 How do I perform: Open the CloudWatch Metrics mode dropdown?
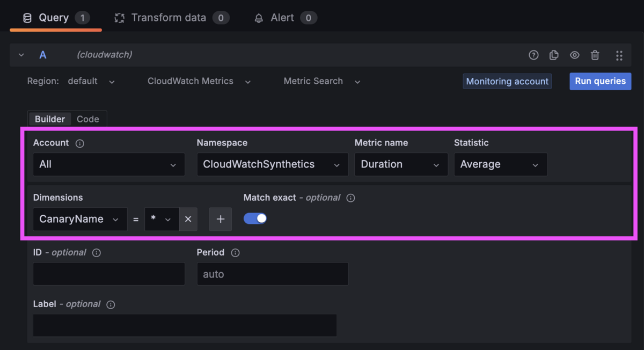(x=199, y=81)
